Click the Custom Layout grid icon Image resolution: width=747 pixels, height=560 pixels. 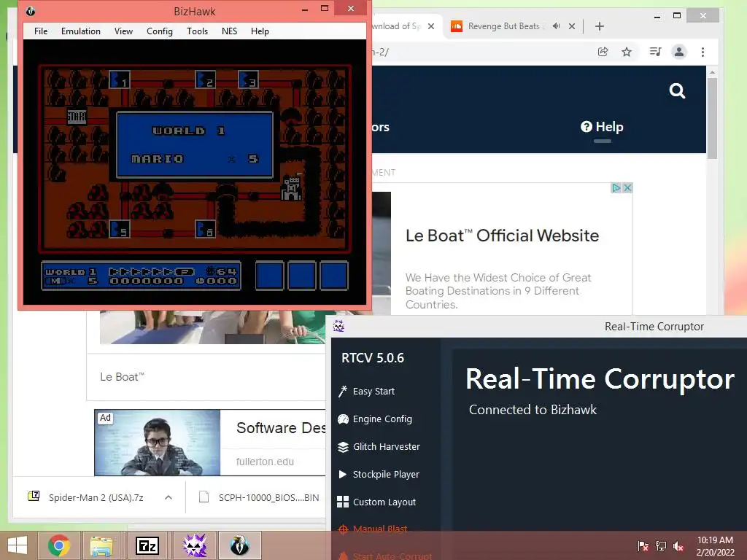click(x=343, y=502)
